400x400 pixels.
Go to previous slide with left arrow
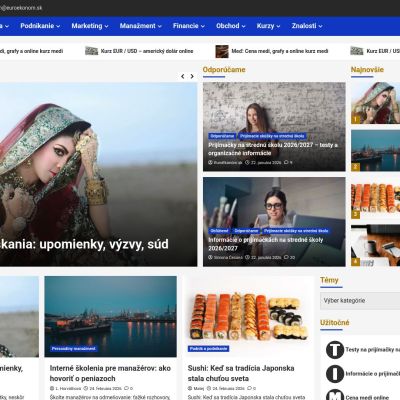[182, 76]
